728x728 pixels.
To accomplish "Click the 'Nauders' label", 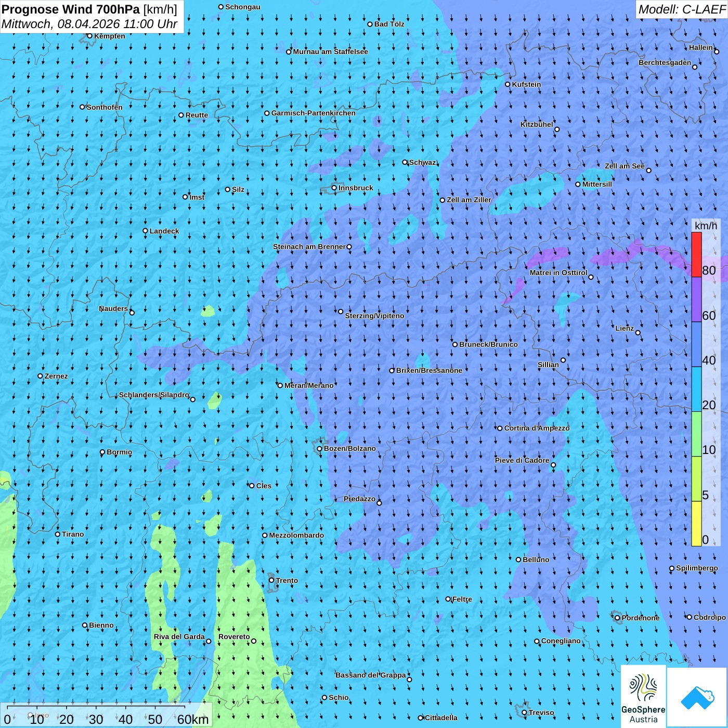I will (x=113, y=308).
